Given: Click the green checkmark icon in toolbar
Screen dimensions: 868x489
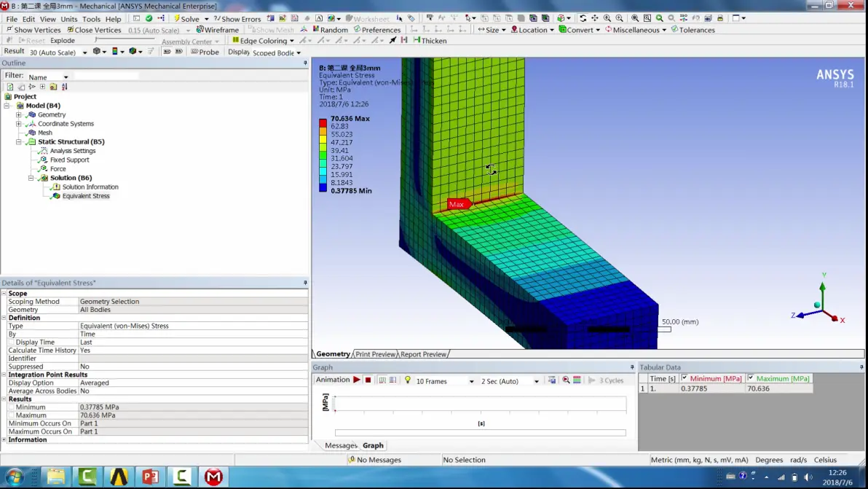Looking at the screenshot, I should [x=149, y=18].
